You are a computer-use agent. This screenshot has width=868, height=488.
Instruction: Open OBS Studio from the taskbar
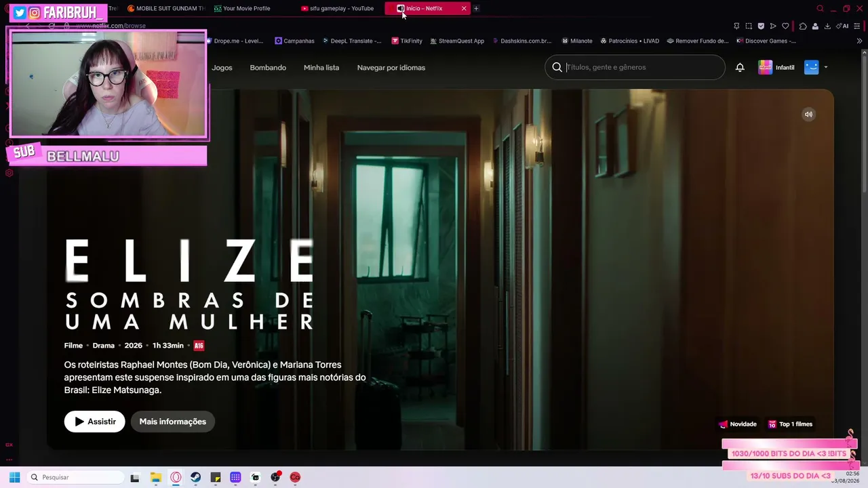(275, 477)
